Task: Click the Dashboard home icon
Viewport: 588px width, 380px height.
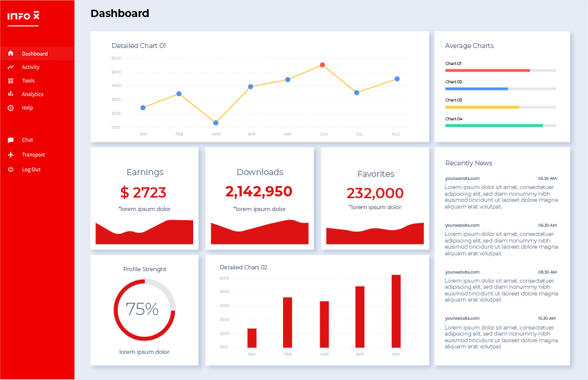Action: pyautogui.click(x=10, y=54)
